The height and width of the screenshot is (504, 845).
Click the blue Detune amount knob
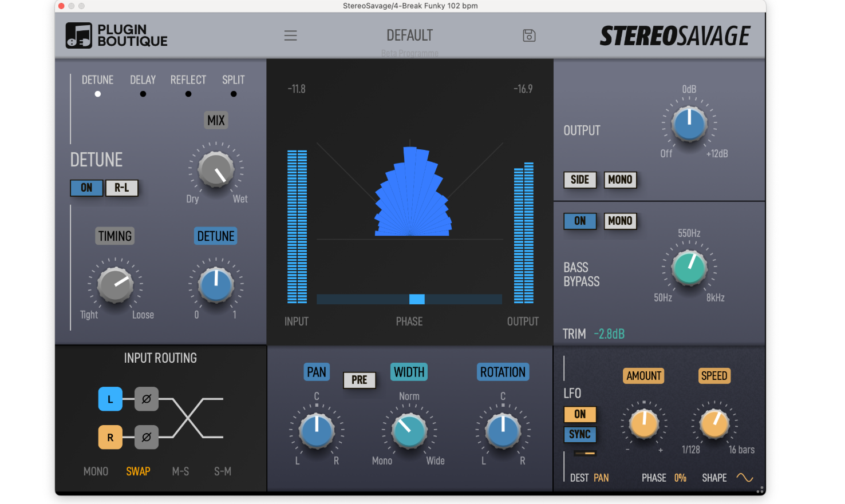216,285
